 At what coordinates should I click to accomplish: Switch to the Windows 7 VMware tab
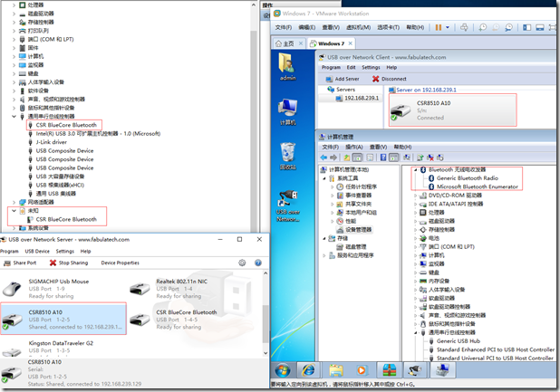coord(331,43)
